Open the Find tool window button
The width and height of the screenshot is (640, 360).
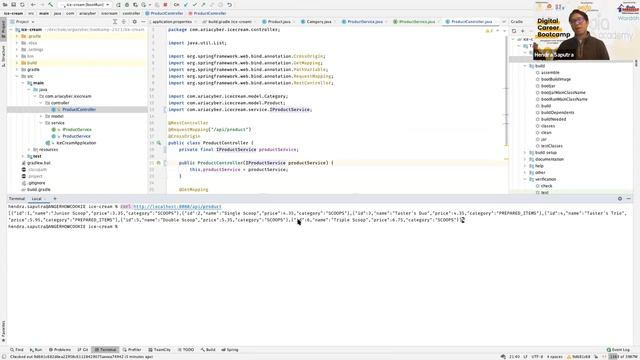pos(17,350)
